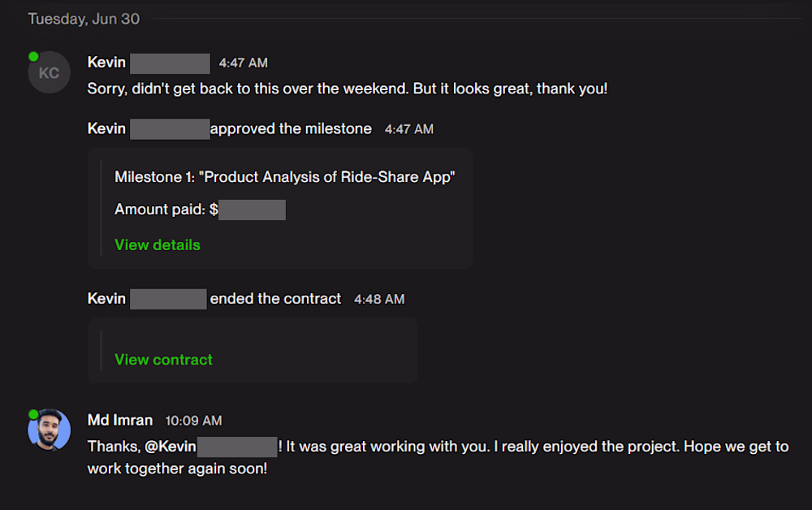Click the @Kevin mention in Imran's message
The height and width of the screenshot is (510, 812).
point(171,447)
